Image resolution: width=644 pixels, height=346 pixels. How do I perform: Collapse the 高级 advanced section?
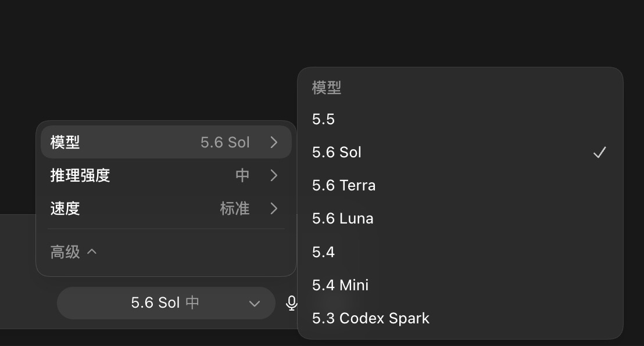73,251
